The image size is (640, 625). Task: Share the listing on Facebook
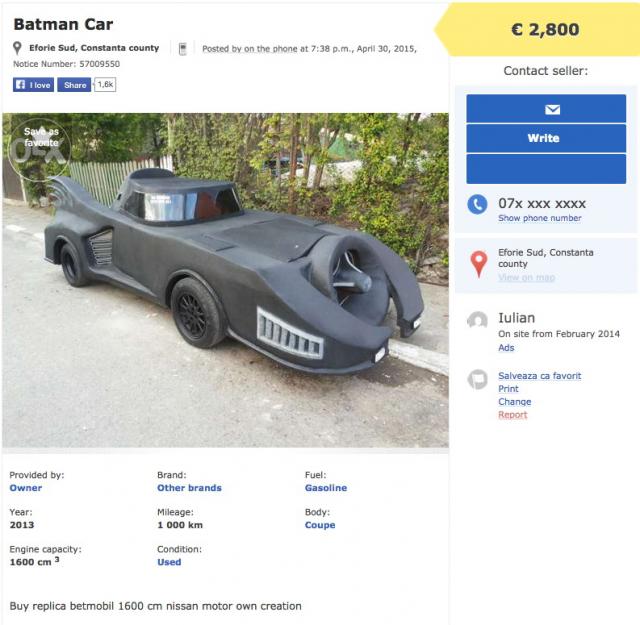point(76,85)
